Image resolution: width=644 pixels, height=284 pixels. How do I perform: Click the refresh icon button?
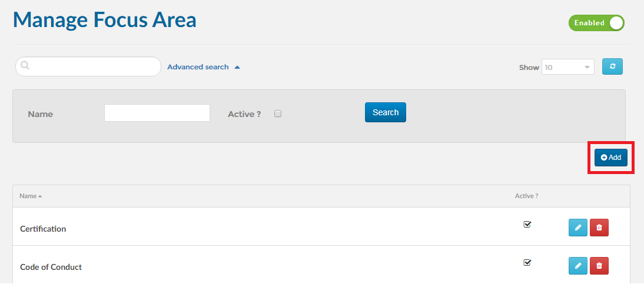coord(612,66)
